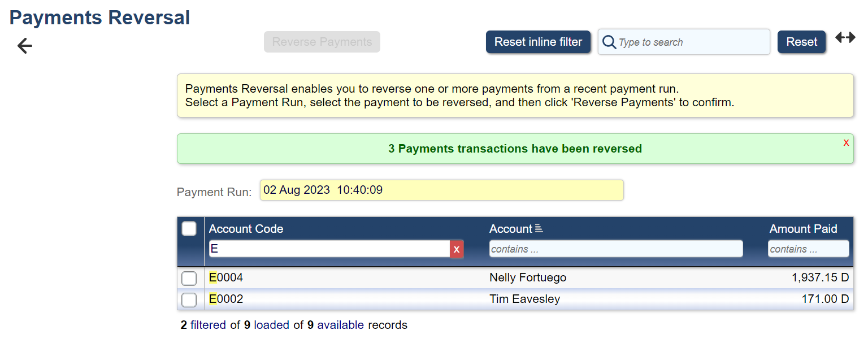
Task: Tick the select-all checkbox in table header
Action: click(189, 229)
